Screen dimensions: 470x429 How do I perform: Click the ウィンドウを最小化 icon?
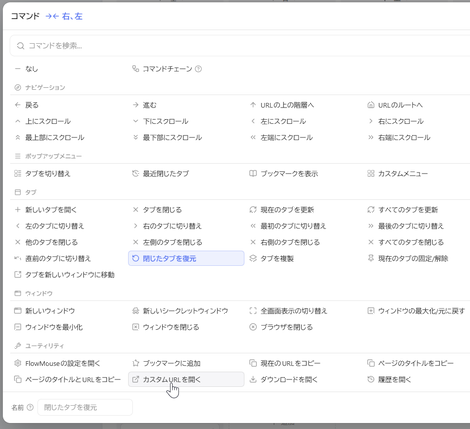[x=18, y=327]
